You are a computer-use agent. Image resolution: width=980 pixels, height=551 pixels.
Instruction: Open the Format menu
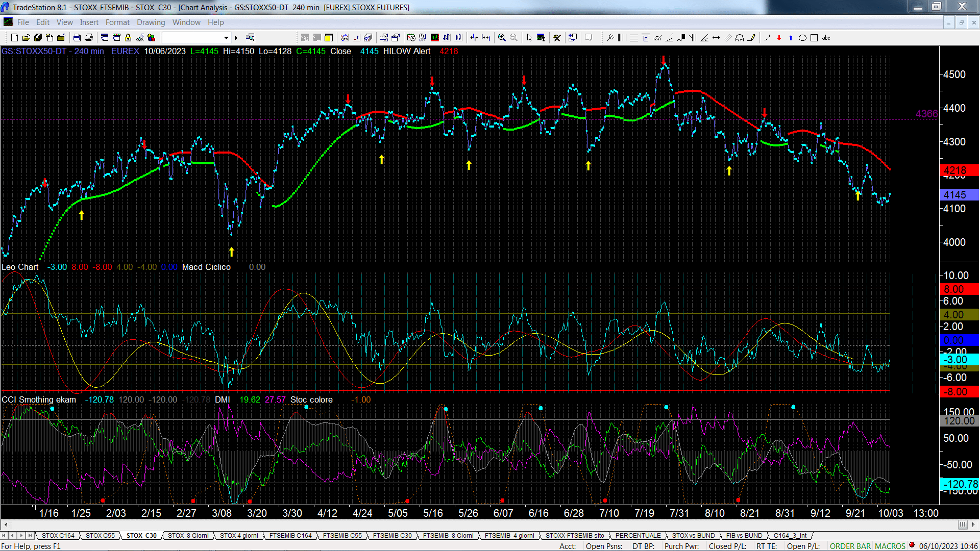tap(117, 22)
